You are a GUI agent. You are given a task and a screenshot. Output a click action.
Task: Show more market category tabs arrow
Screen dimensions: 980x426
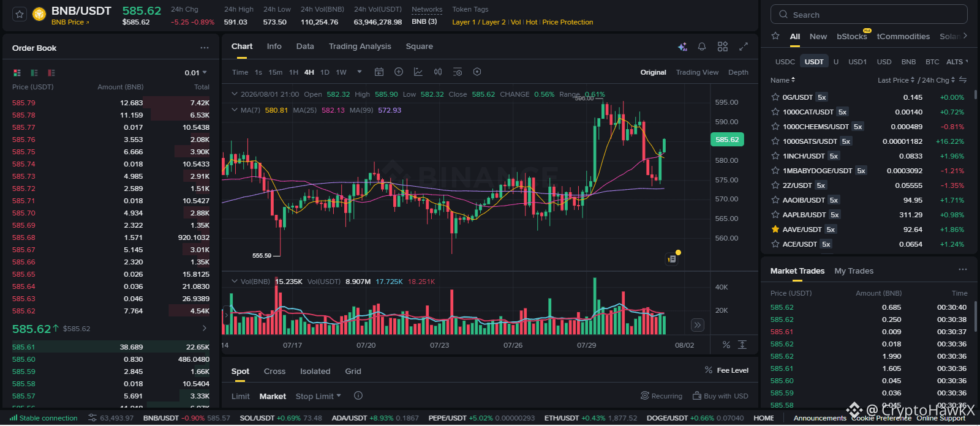point(965,36)
